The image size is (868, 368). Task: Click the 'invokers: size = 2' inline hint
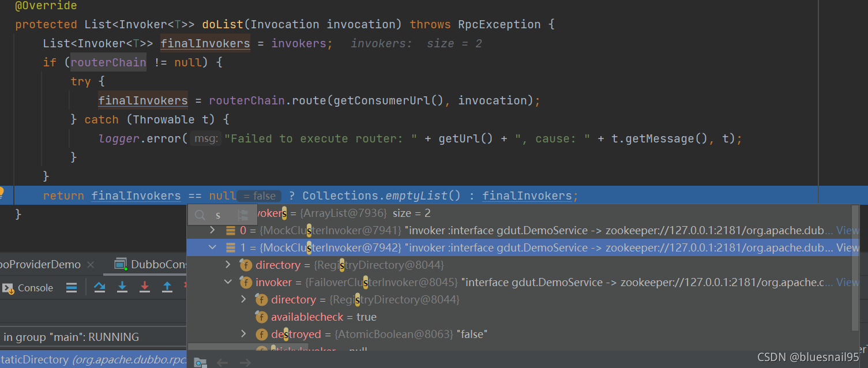tap(416, 44)
